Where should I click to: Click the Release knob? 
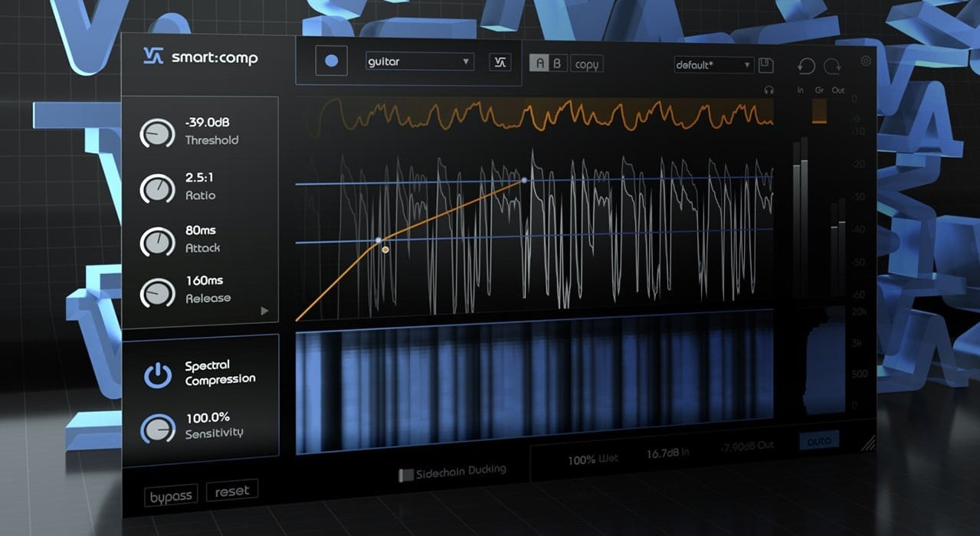point(157,292)
